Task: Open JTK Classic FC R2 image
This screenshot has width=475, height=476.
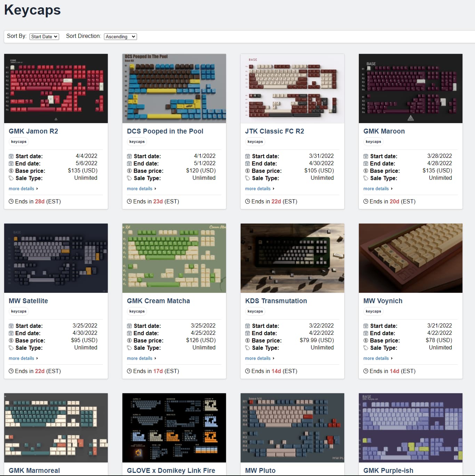Action: (x=292, y=88)
